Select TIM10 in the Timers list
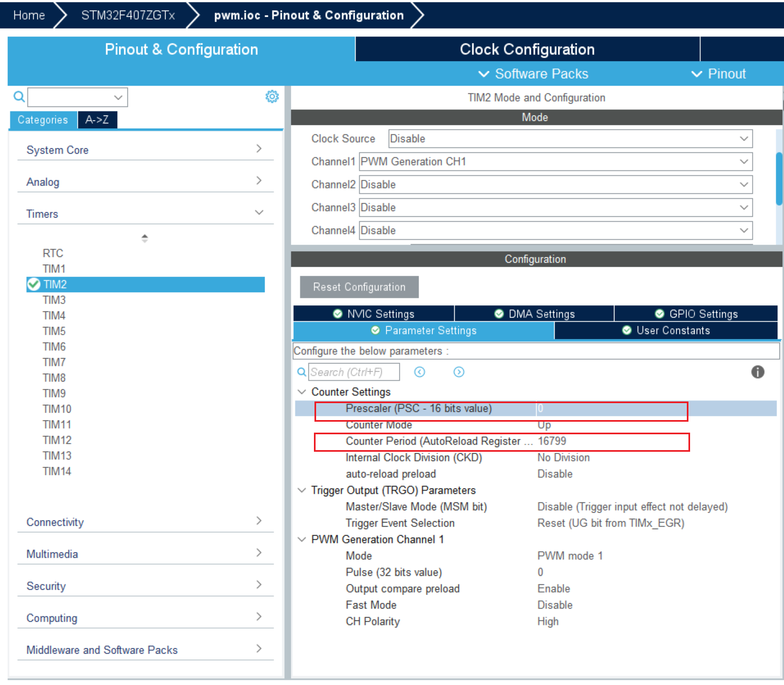This screenshot has width=784, height=685. tap(57, 409)
